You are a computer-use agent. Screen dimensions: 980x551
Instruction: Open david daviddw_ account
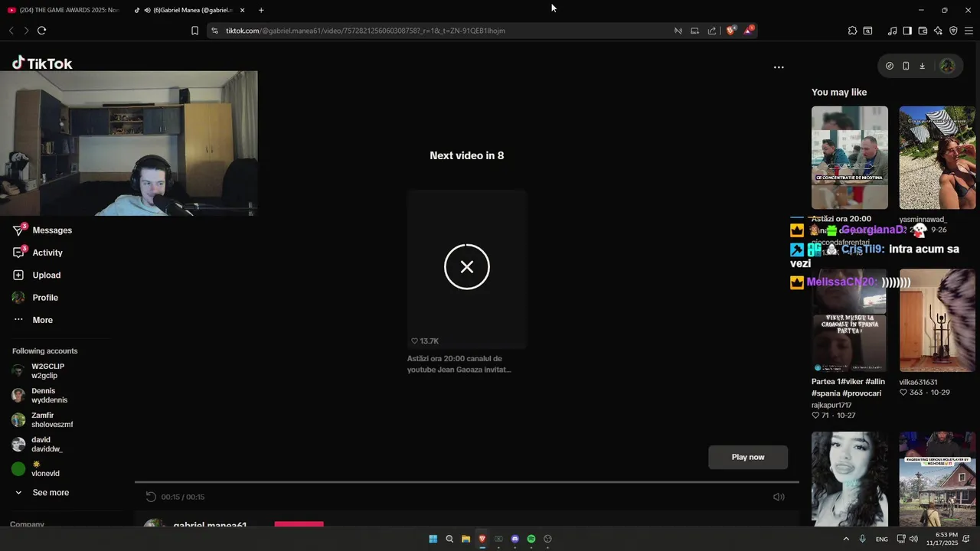pyautogui.click(x=38, y=445)
